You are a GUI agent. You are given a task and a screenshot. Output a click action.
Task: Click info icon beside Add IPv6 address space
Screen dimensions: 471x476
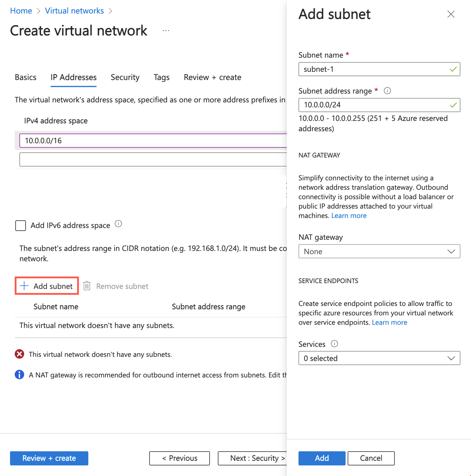118,224
